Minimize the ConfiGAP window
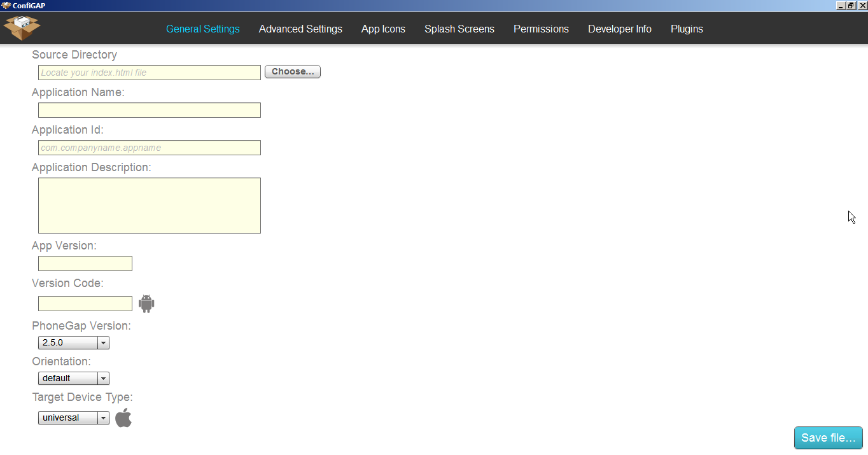The image size is (868, 455). pyautogui.click(x=841, y=5)
